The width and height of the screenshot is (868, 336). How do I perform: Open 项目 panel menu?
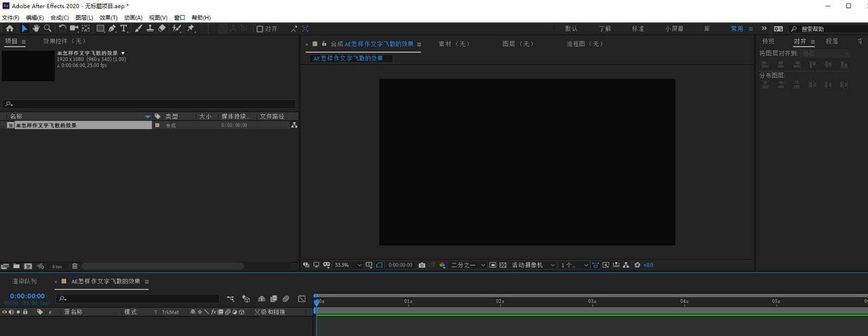[23, 42]
